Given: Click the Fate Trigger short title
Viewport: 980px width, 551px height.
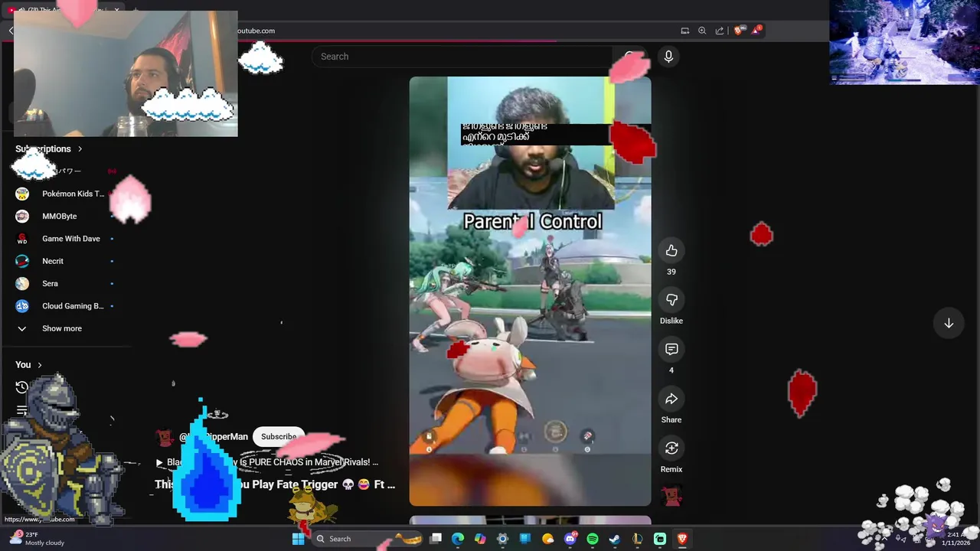Looking at the screenshot, I should (275, 484).
